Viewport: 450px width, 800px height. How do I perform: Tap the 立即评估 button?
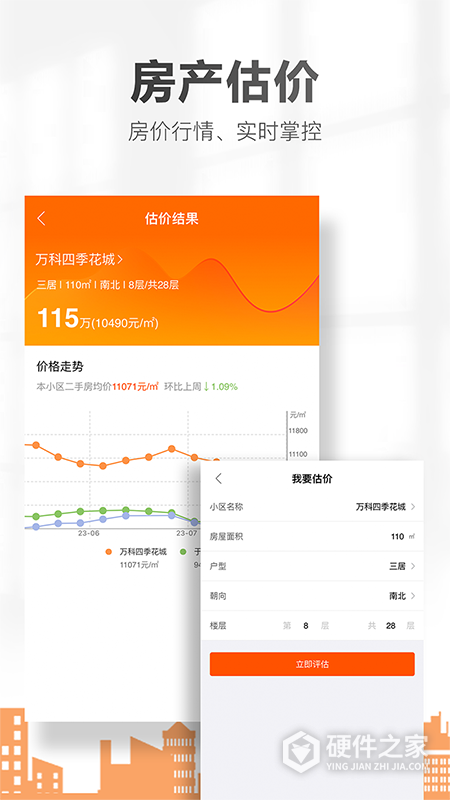312,664
